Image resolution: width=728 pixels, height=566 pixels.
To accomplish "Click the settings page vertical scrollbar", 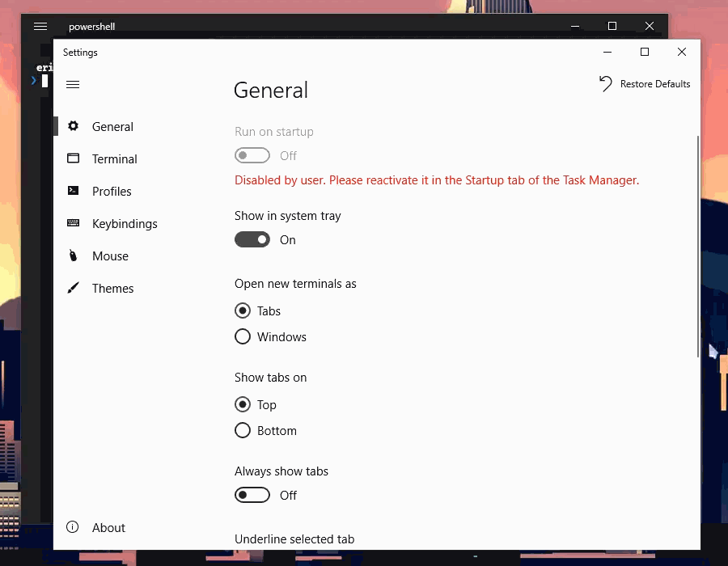I will pyautogui.click(x=697, y=246).
